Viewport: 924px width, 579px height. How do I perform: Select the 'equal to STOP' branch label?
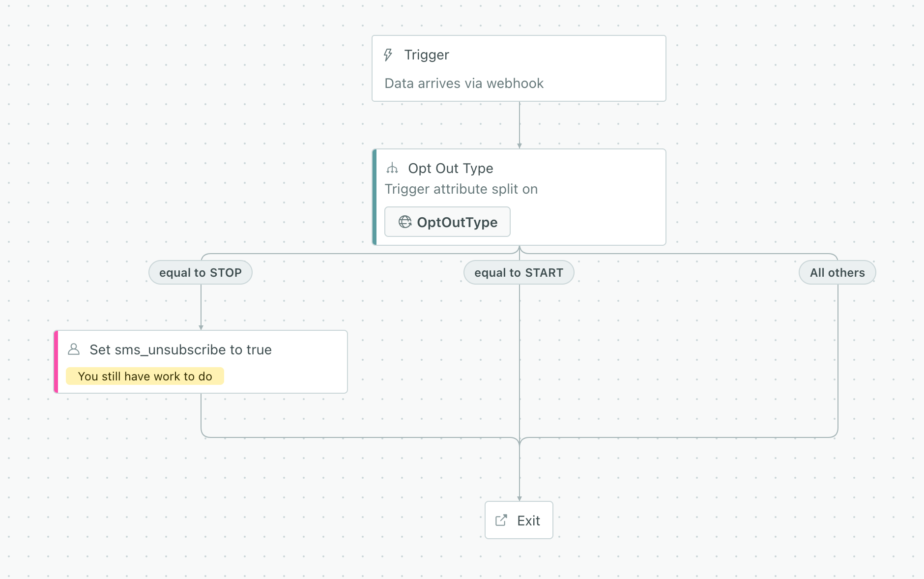(x=201, y=272)
